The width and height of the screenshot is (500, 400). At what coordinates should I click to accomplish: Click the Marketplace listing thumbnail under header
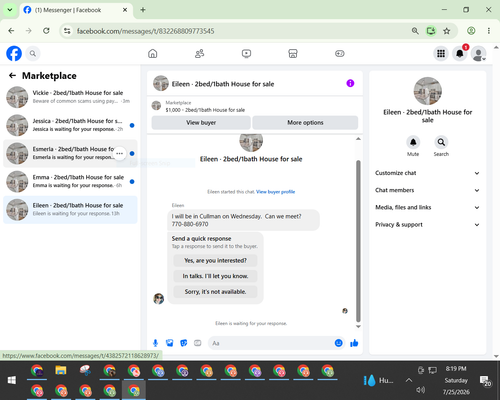click(156, 106)
